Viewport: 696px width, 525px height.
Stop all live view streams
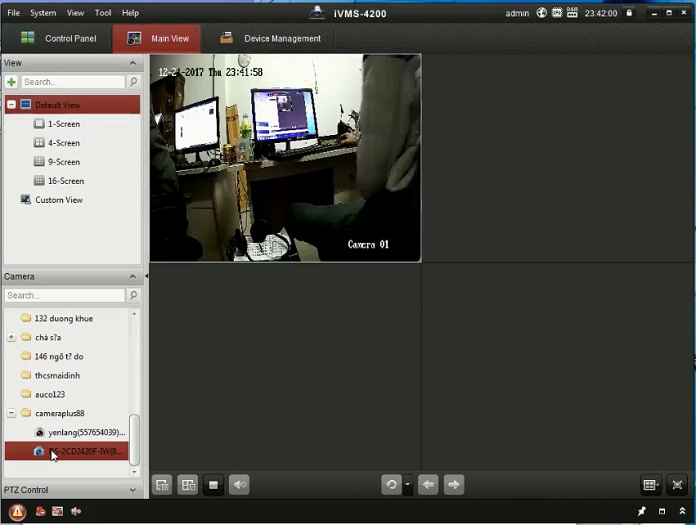point(213,485)
